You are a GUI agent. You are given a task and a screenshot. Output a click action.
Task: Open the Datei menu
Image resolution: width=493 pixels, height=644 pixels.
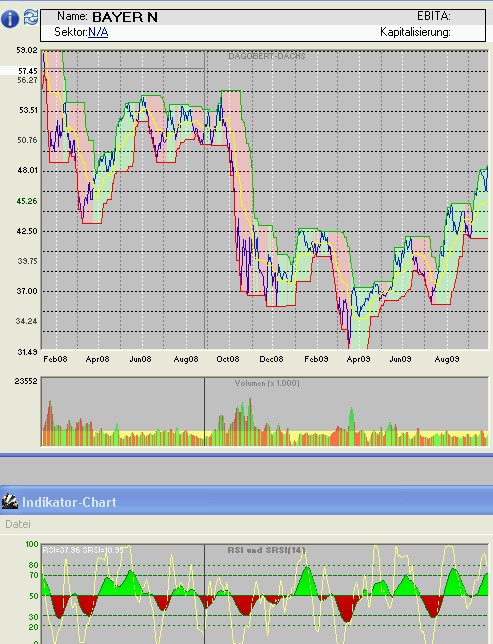pos(18,524)
